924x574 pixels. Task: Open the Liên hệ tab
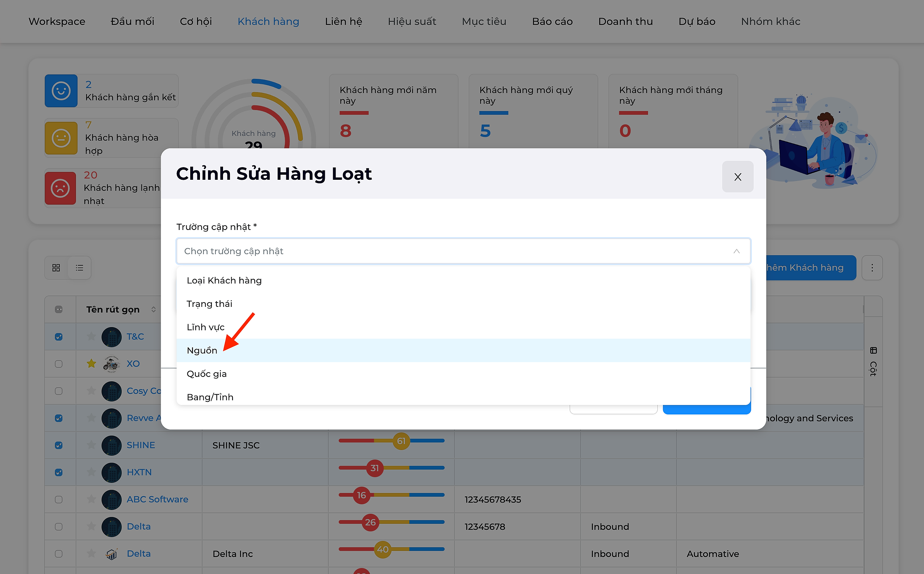(343, 21)
